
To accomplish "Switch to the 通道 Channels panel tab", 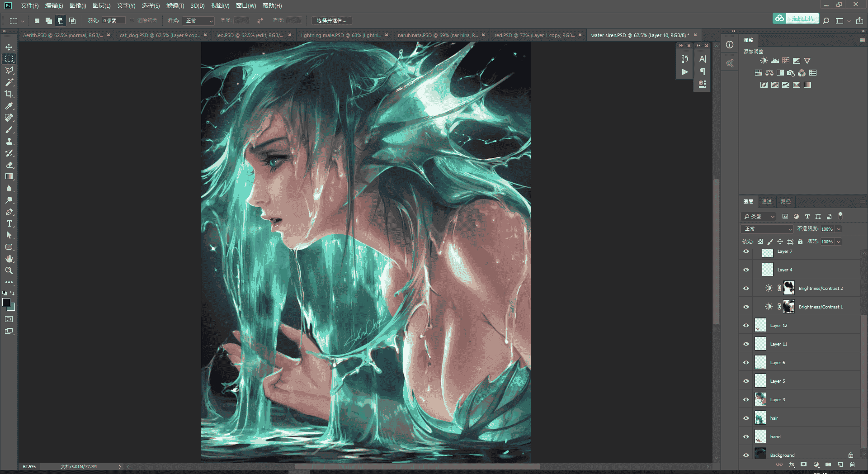I will click(x=767, y=202).
